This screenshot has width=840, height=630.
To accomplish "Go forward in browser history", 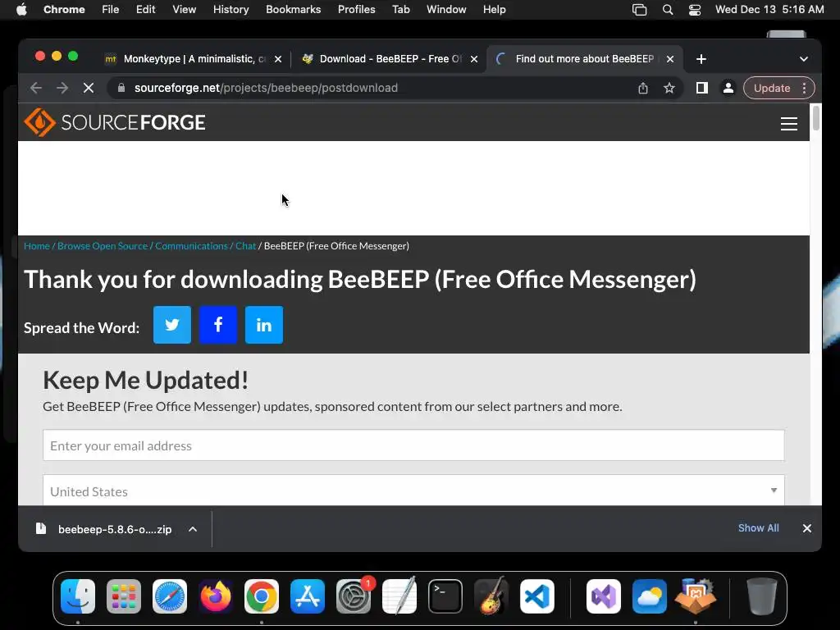I will pos(62,88).
